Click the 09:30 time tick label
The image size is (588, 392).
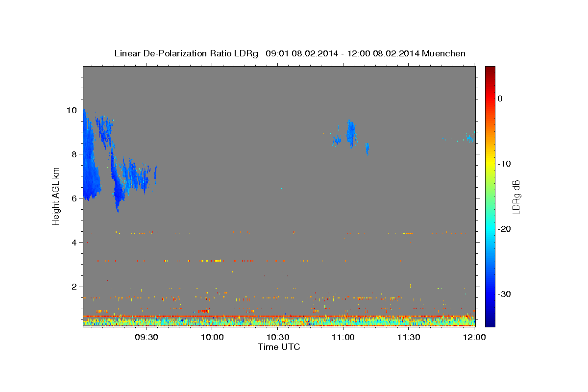pyautogui.click(x=147, y=337)
